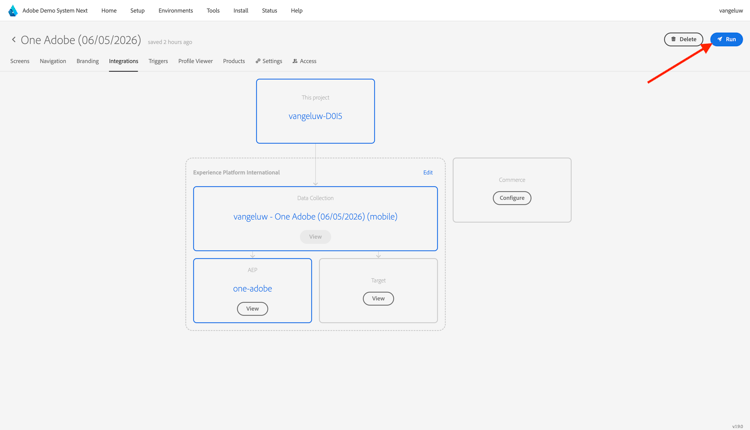The height and width of the screenshot is (430, 750).
Task: Open the Profile Viewer tab
Action: [x=195, y=61]
